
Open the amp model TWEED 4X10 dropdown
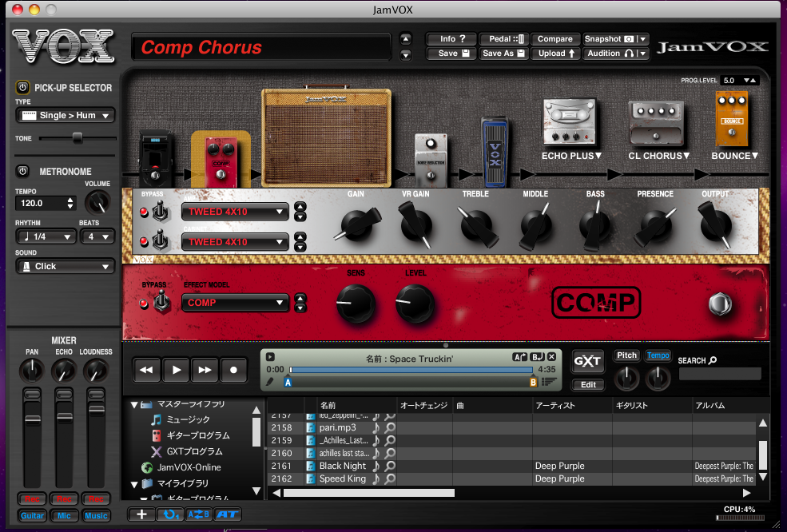[235, 212]
